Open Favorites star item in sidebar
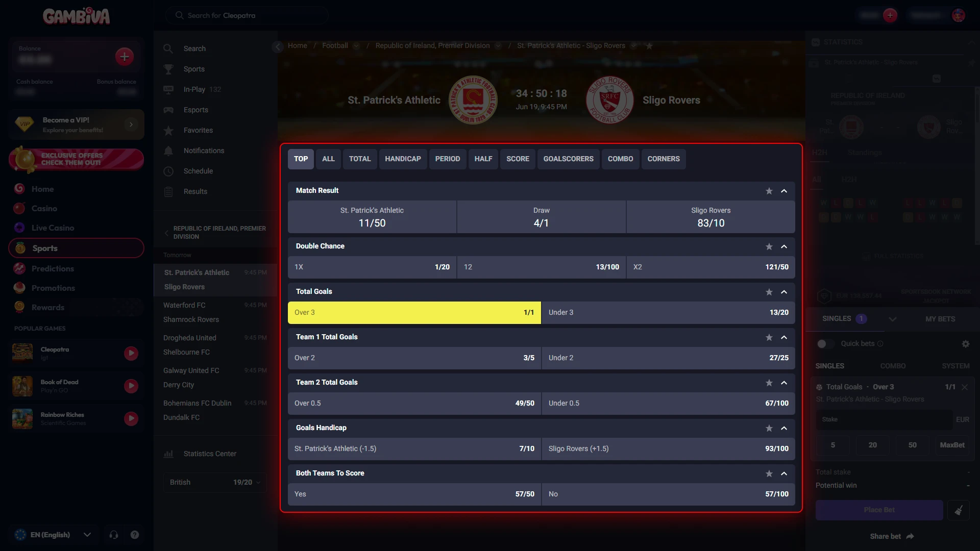 198,130
